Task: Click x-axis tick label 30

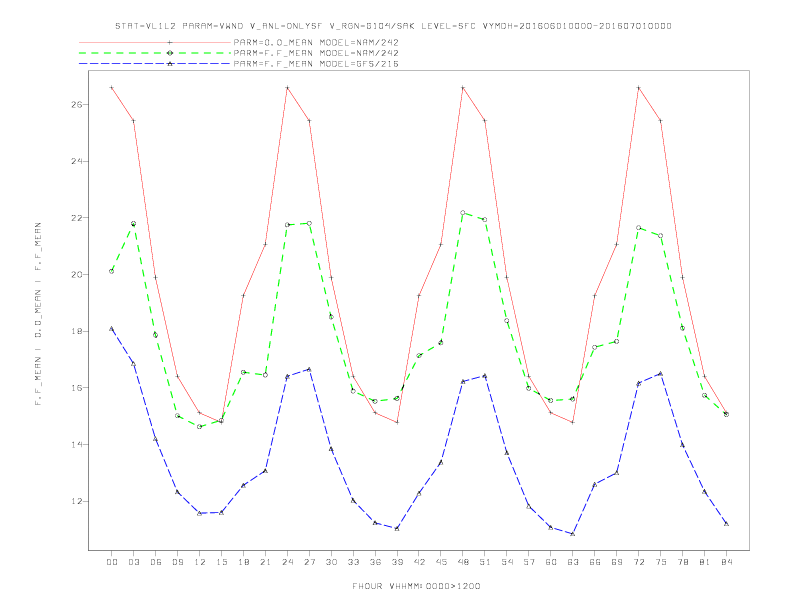Action: 331,562
